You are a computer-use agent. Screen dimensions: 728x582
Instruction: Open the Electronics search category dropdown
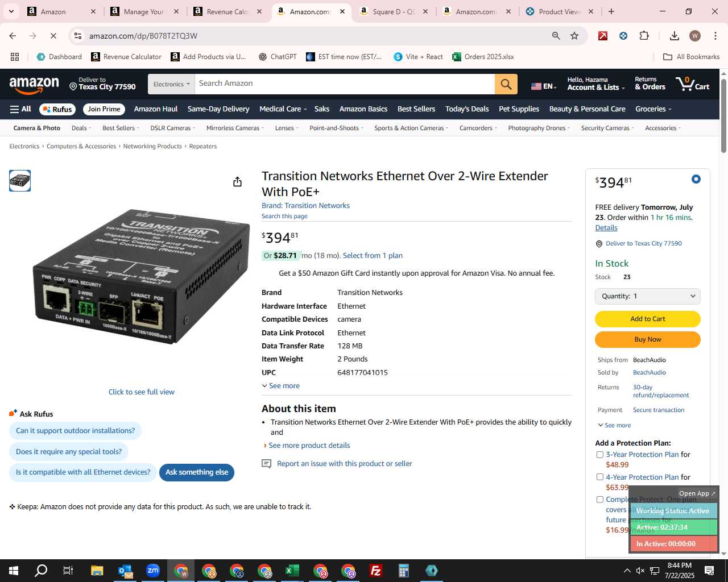click(x=171, y=84)
